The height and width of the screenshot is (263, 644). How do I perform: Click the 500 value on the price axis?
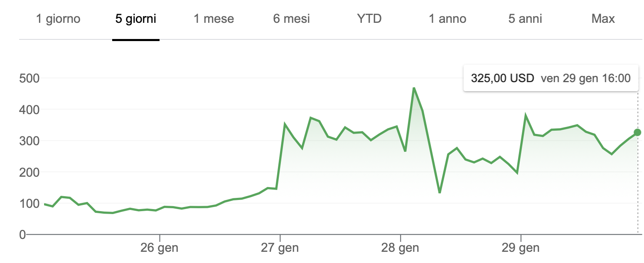tap(29, 78)
